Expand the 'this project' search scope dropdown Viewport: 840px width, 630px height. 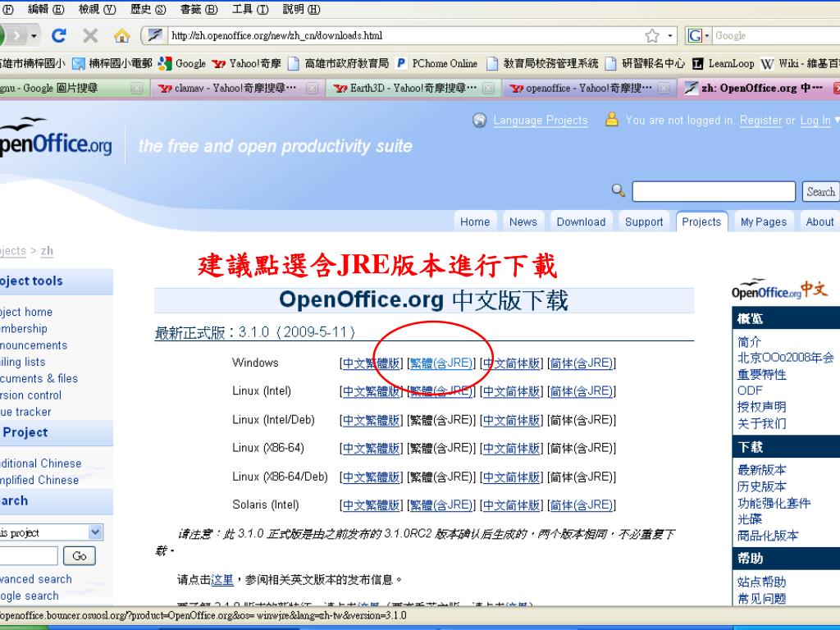click(95, 532)
